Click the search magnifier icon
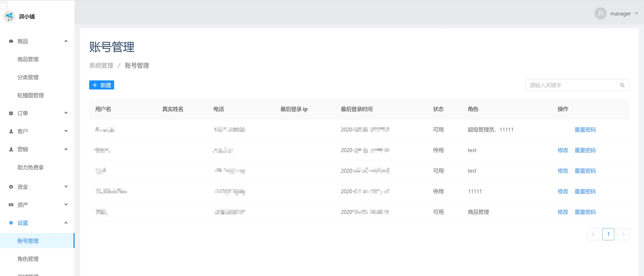Image resolution: width=644 pixels, height=276 pixels. [622, 85]
